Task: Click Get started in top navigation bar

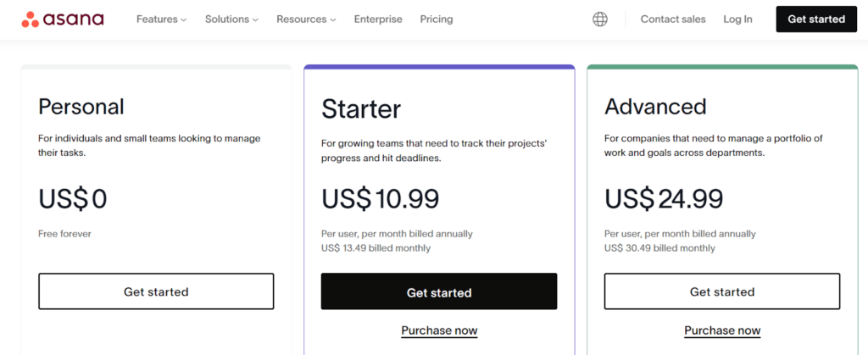Action: [x=816, y=19]
